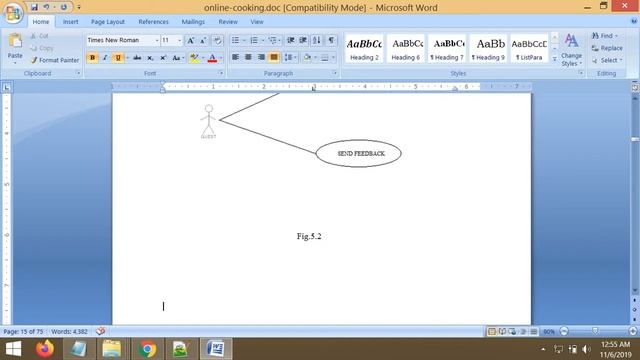Open the font size dropdown
640x360 pixels.
[x=179, y=40]
